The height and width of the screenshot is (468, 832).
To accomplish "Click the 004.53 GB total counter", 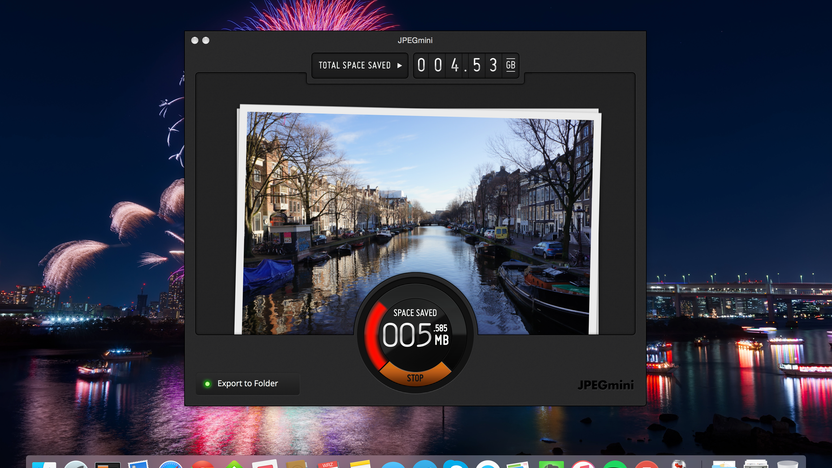I will click(x=465, y=65).
